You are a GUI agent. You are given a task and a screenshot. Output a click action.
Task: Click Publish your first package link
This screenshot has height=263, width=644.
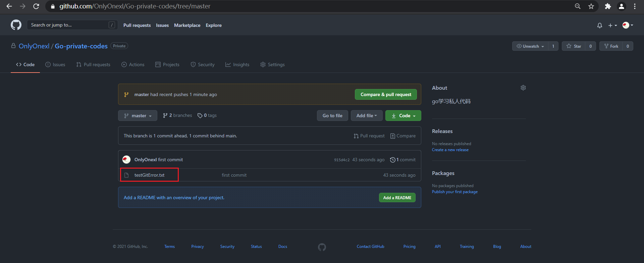pos(455,192)
